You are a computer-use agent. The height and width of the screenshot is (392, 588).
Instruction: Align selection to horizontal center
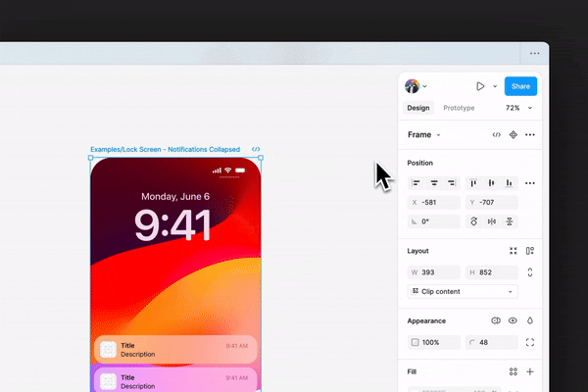(434, 183)
